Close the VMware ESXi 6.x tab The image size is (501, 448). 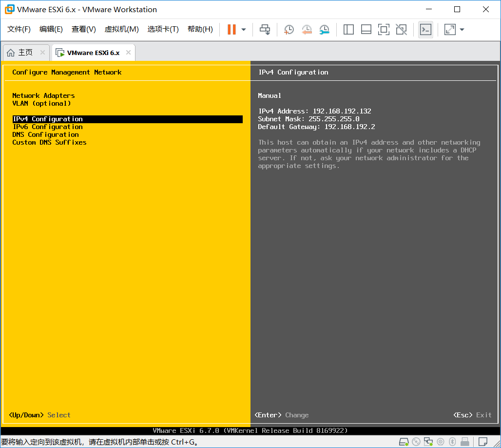129,53
